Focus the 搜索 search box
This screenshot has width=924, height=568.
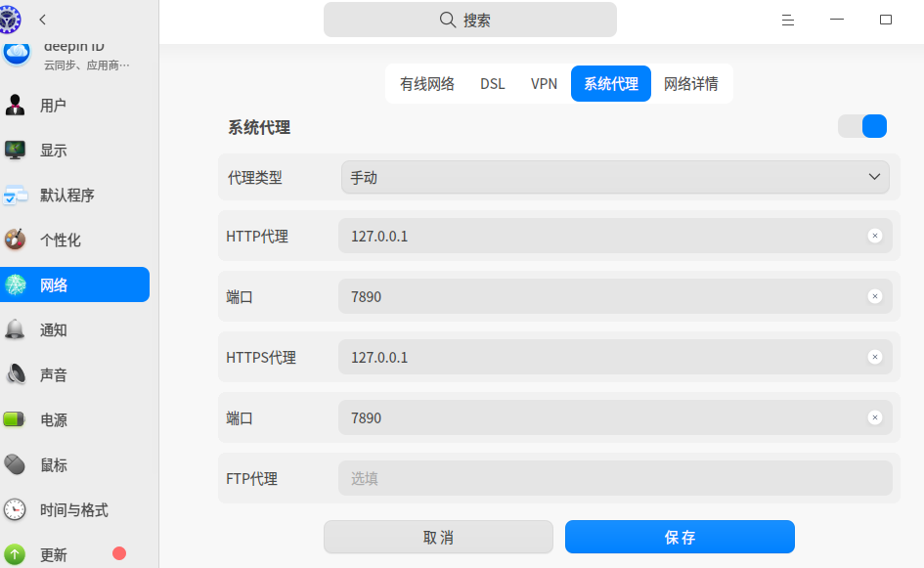[x=470, y=20]
